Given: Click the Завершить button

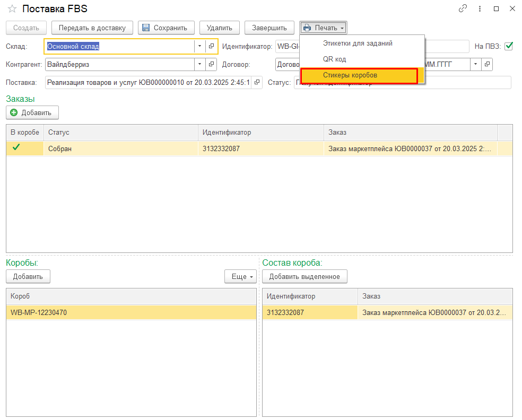Looking at the screenshot, I should (269, 28).
